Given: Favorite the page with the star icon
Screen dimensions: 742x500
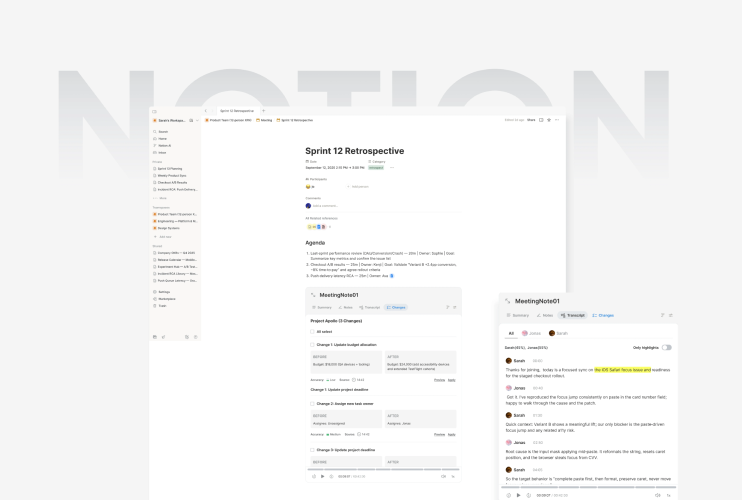Looking at the screenshot, I should [x=549, y=120].
